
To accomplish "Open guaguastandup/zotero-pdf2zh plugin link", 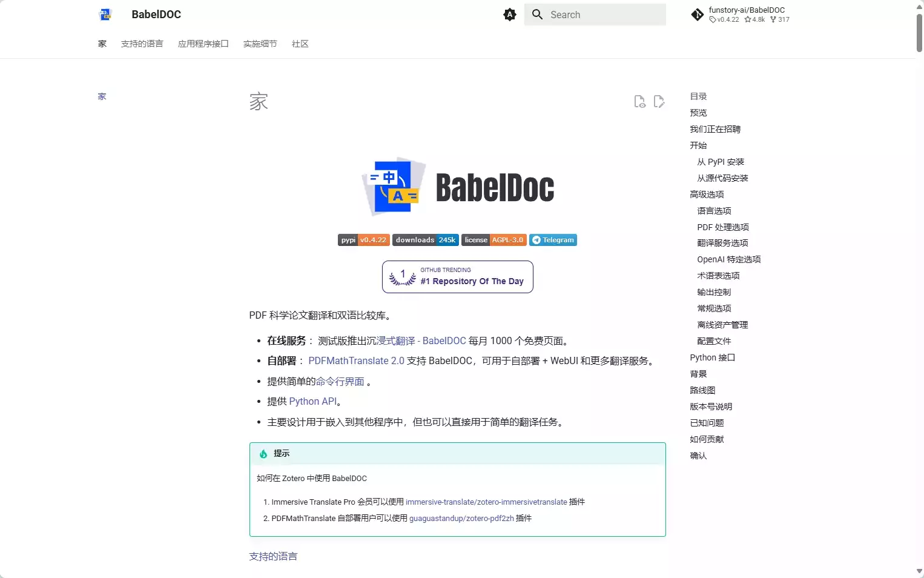I will [x=461, y=519].
